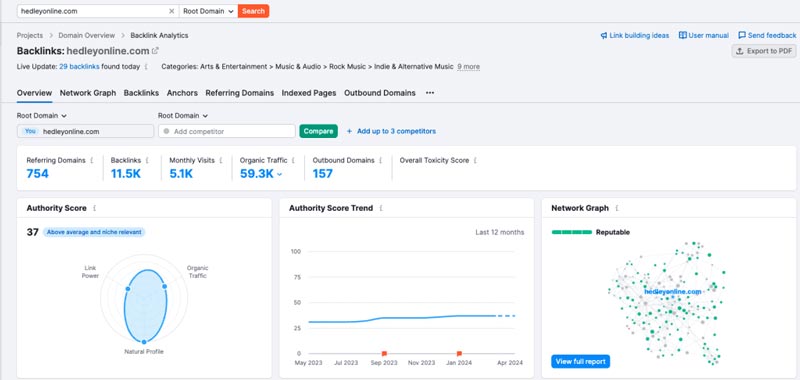800x380 pixels.
Task: Click the Last 12 months label
Action: tap(499, 232)
